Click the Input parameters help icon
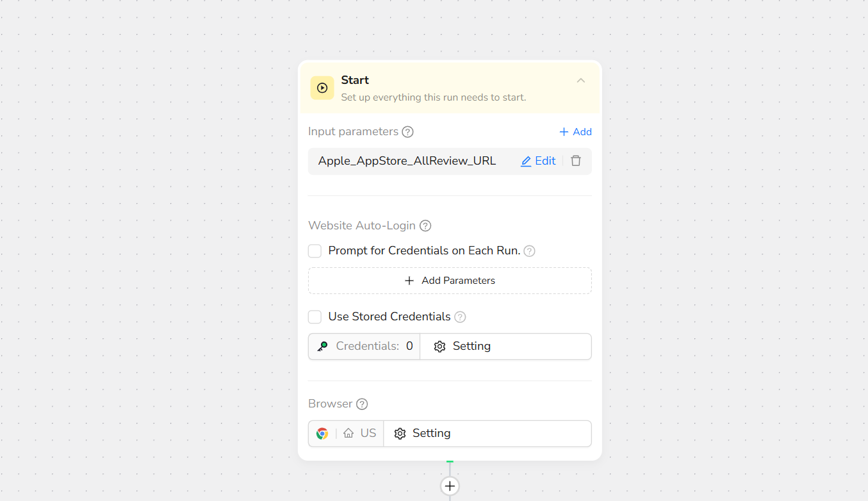 tap(407, 132)
